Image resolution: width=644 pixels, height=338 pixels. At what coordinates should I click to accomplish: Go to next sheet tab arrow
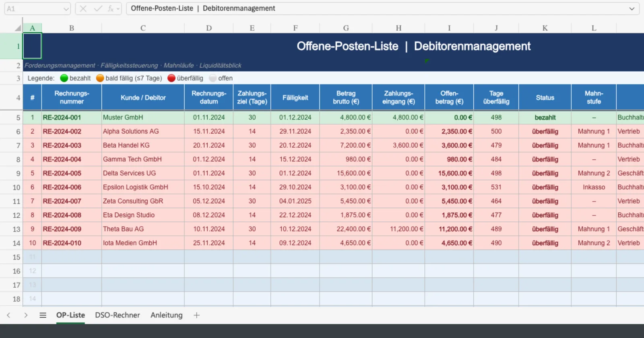coord(26,315)
